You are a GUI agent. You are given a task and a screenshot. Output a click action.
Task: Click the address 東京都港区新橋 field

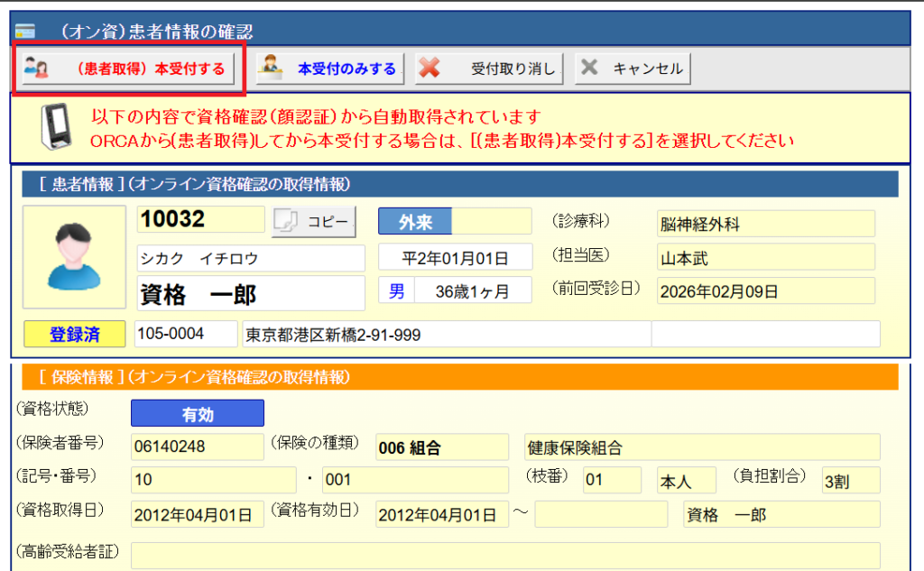445,334
